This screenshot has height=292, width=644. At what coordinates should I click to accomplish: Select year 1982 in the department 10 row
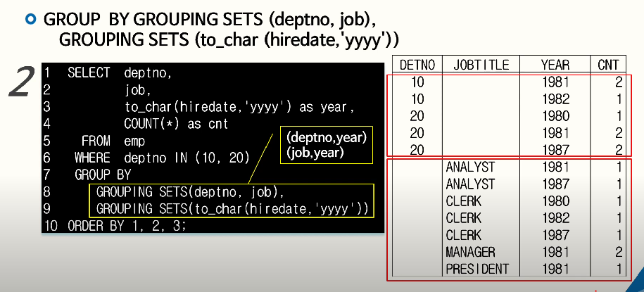pyautogui.click(x=555, y=99)
